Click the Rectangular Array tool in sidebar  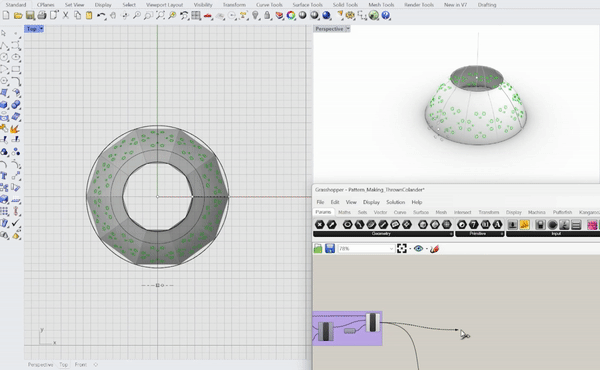[x=4, y=211]
